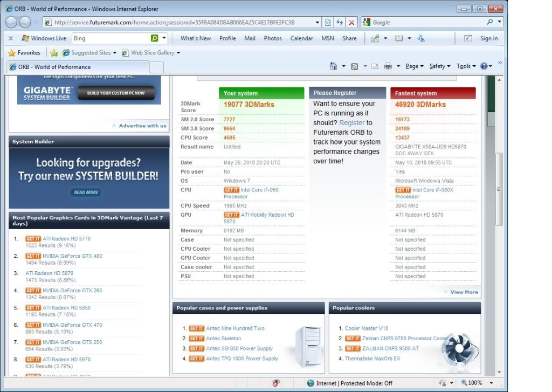Open the Cooler Master V10 link
This screenshot has height=392, width=552.
[366, 328]
